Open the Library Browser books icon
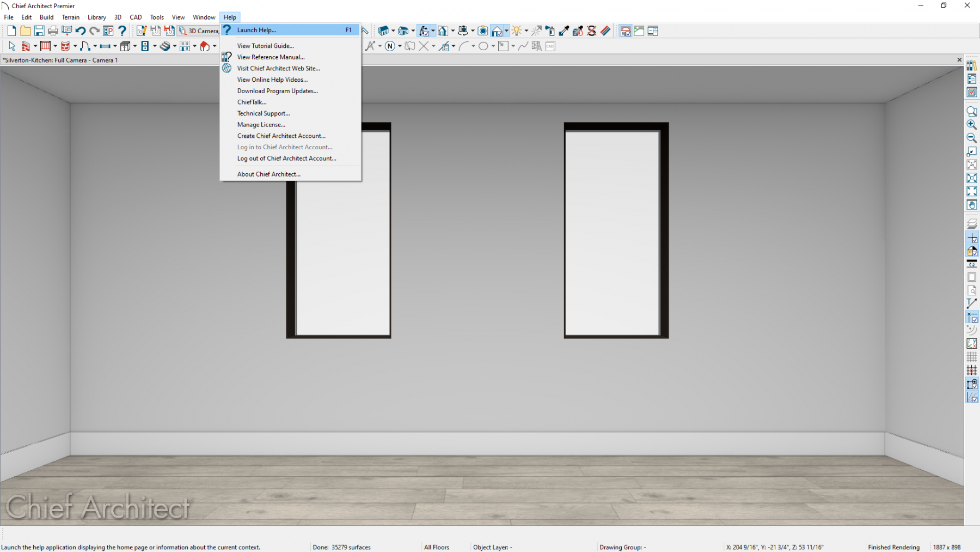The image size is (980, 552). click(971, 66)
